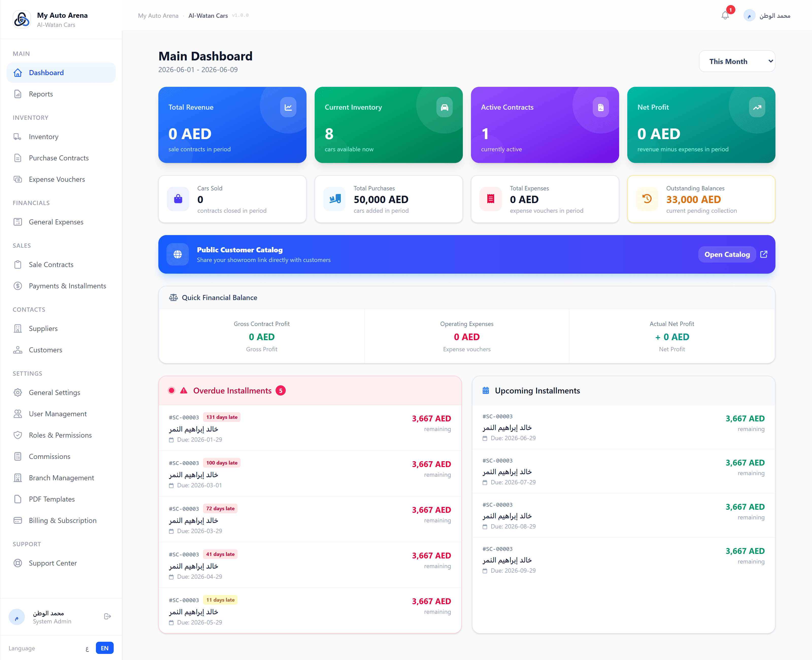
Task: Click the logout icon in sidebar footer
Action: pos(108,616)
